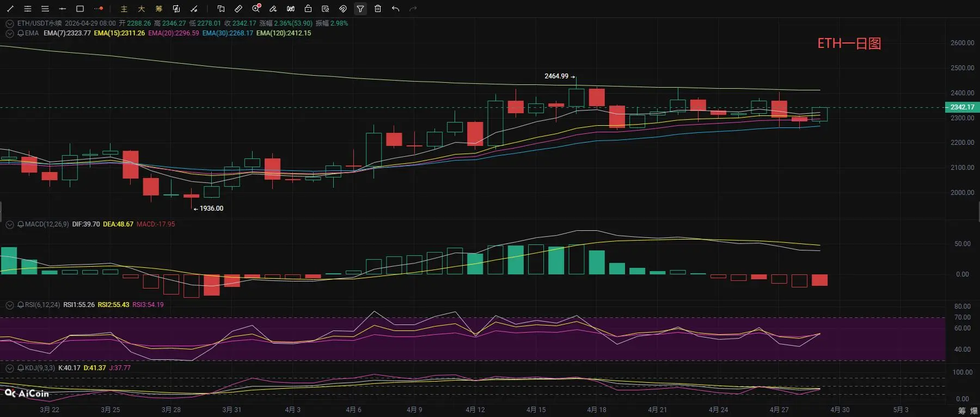This screenshot has height=417, width=980.
Task: Click the EMA(20):2296.59 value
Action: coord(174,33)
